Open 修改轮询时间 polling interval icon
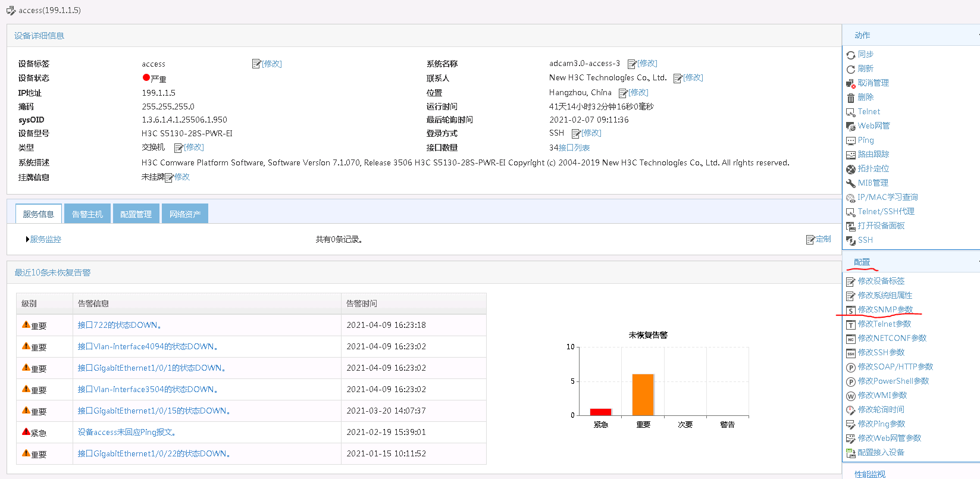This screenshot has width=980, height=479. [851, 410]
